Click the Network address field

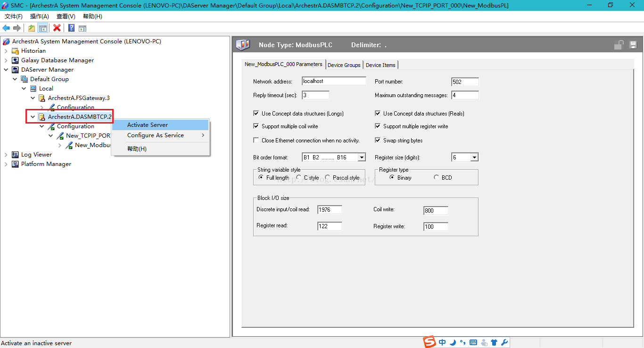point(334,81)
